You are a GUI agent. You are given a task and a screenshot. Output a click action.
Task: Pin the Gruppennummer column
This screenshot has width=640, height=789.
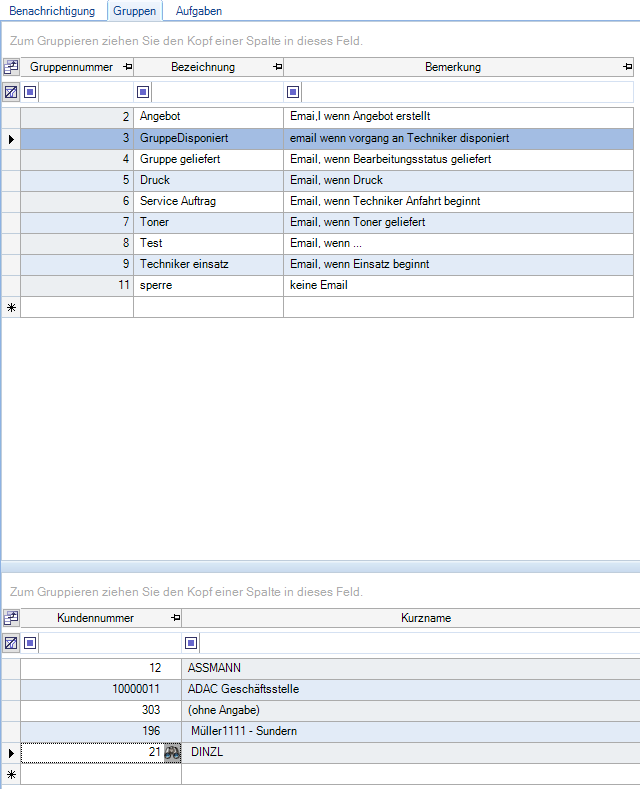click(x=126, y=67)
